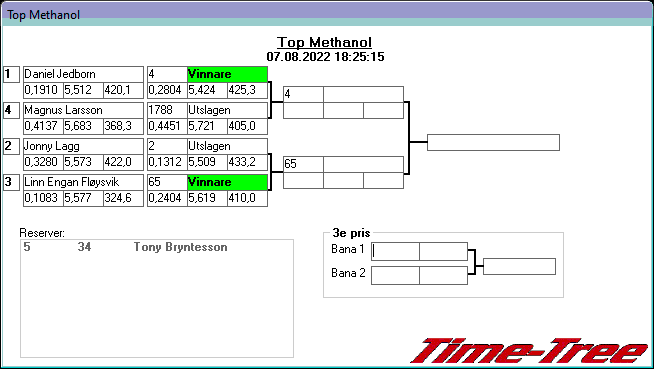Select the Magnus Larsson name field

tap(83, 110)
